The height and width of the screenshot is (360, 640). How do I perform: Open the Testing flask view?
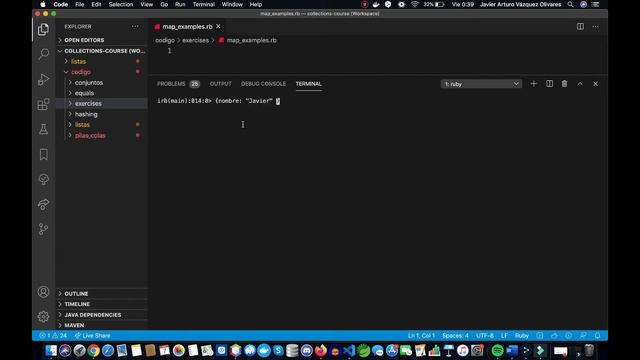[x=43, y=129]
